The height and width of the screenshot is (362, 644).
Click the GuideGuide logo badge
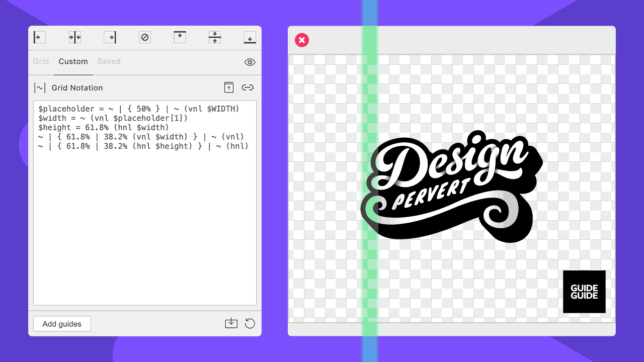584,292
